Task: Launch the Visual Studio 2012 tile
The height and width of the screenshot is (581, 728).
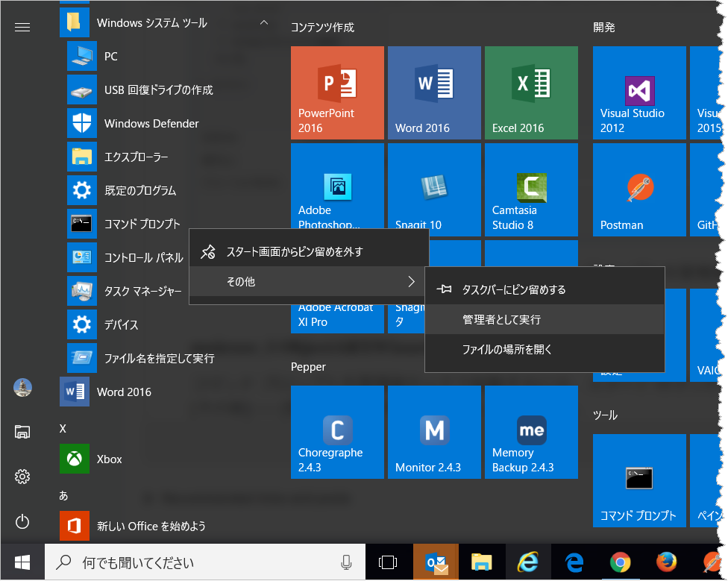Action: pos(639,92)
